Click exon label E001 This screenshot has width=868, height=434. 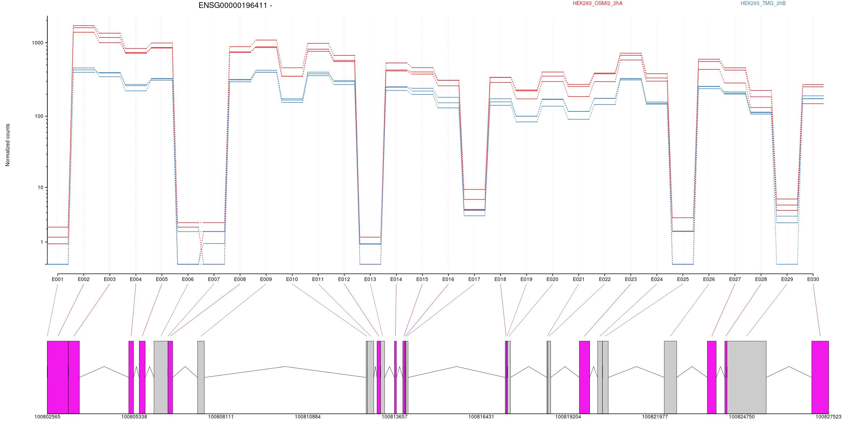[x=58, y=279]
